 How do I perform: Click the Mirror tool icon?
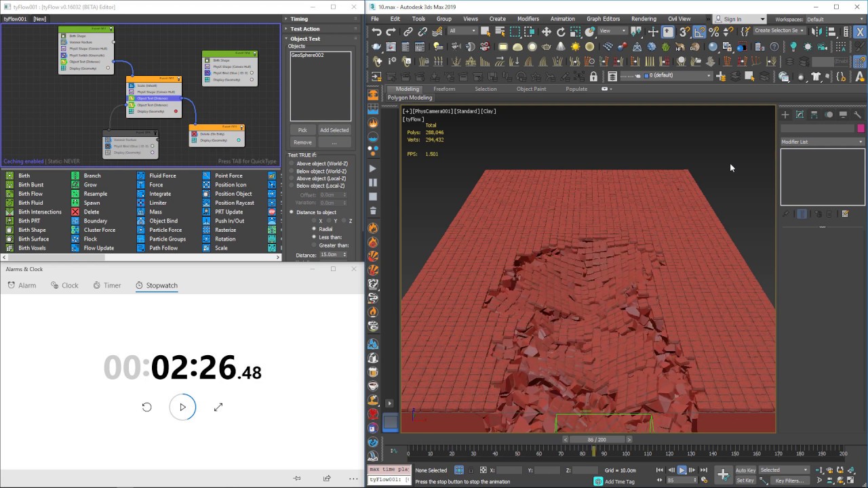tap(816, 31)
